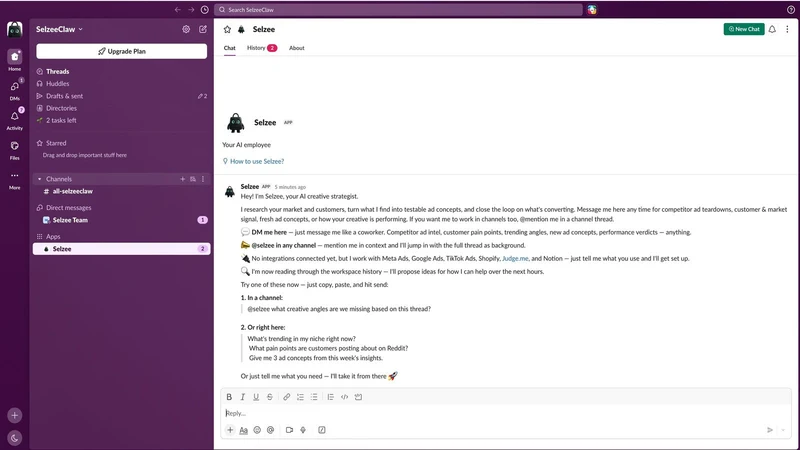Open the DMs sidebar icon
This screenshot has width=800, height=450.
tap(14, 87)
